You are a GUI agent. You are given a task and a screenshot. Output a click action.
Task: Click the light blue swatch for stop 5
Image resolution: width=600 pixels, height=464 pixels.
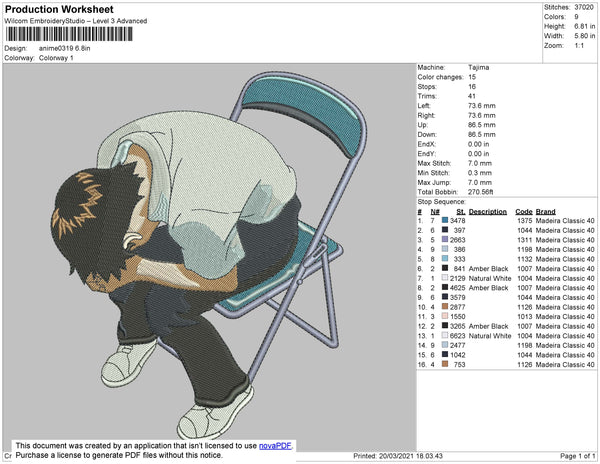pyautogui.click(x=445, y=259)
